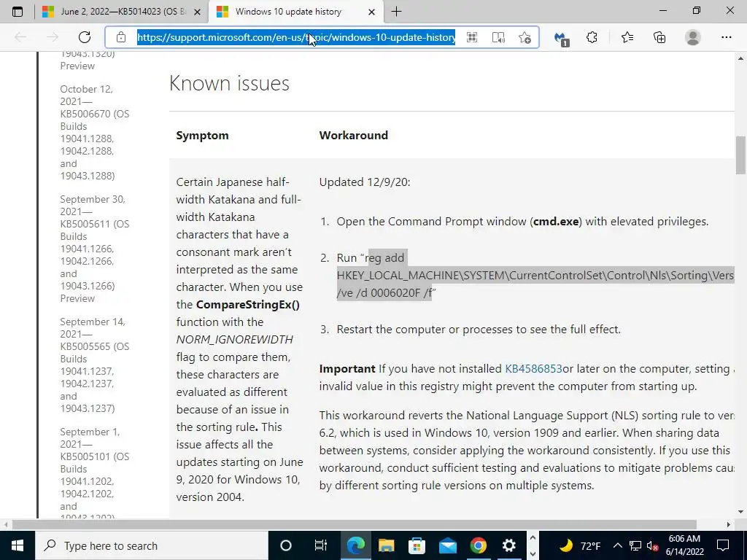This screenshot has height=560, width=747.
Task: Open the Favorites list icon
Action: 627,37
